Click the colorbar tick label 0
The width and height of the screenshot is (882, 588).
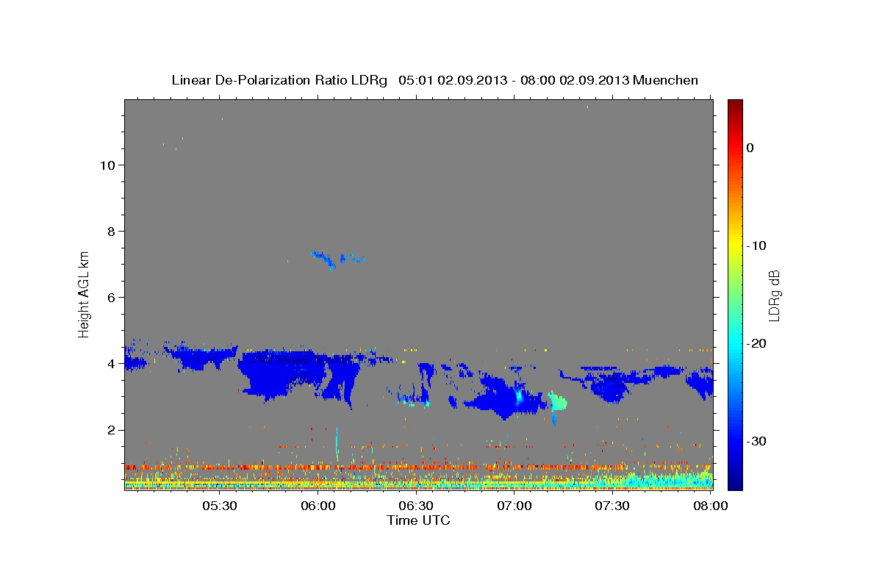coord(750,148)
